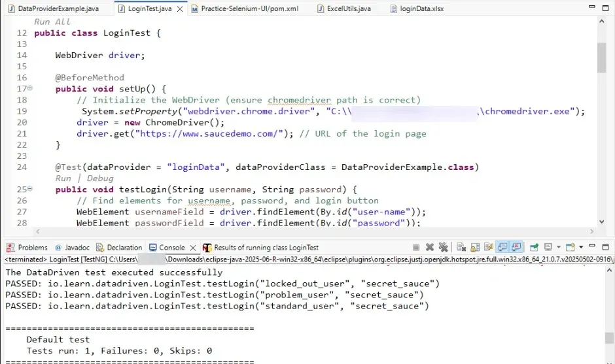Minimize the Console panel
This screenshot has height=364, width=615.
coord(592,246)
